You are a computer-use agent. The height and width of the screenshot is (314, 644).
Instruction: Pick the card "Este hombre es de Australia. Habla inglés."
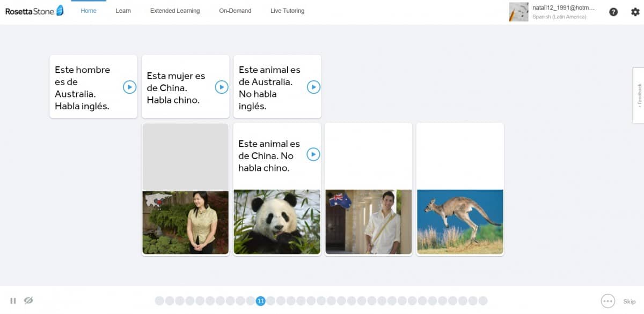coord(93,87)
